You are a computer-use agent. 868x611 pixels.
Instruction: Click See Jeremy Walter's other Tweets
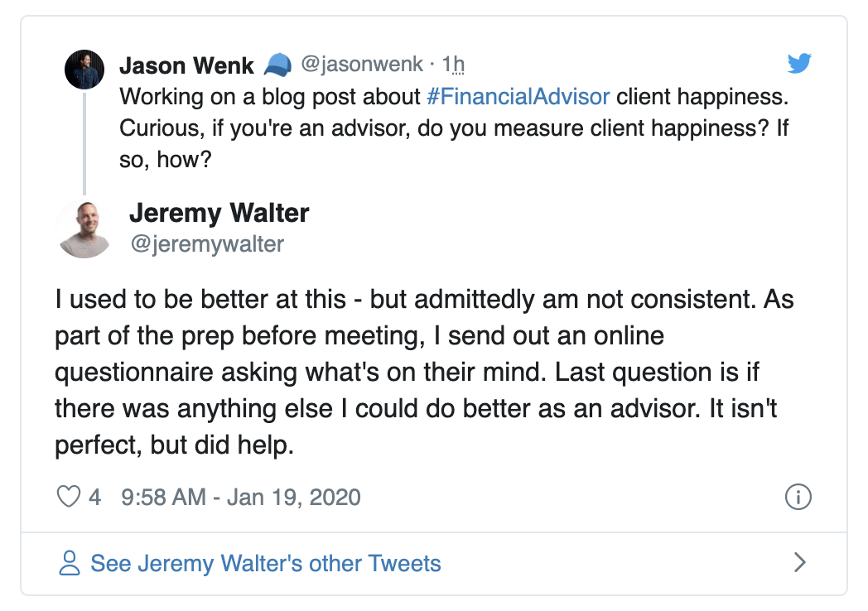(x=266, y=564)
